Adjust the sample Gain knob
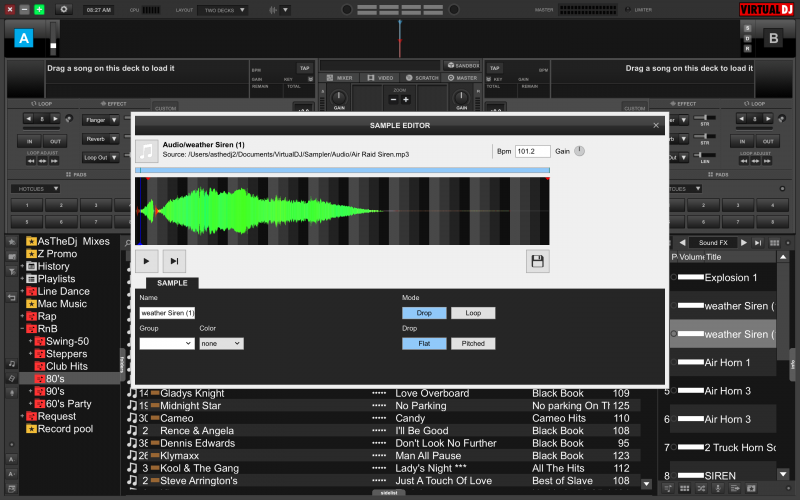Image resolution: width=800 pixels, height=500 pixels. pyautogui.click(x=579, y=151)
